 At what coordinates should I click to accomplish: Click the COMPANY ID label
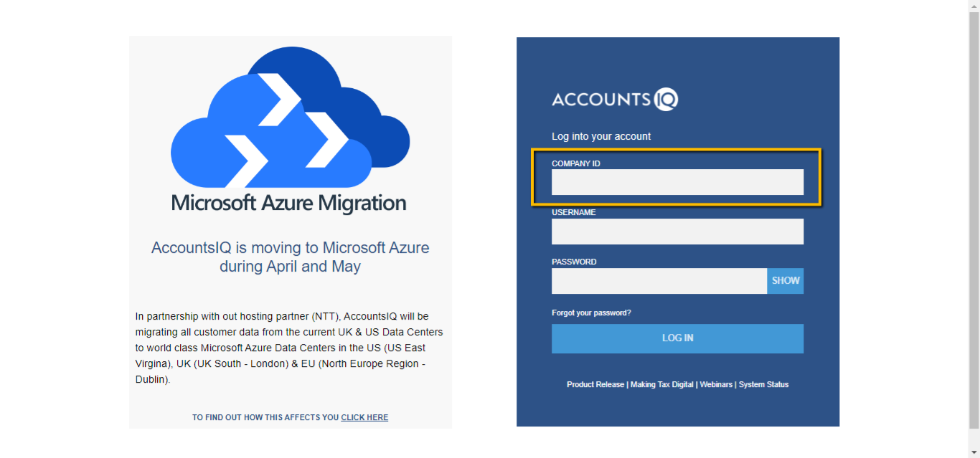(576, 163)
